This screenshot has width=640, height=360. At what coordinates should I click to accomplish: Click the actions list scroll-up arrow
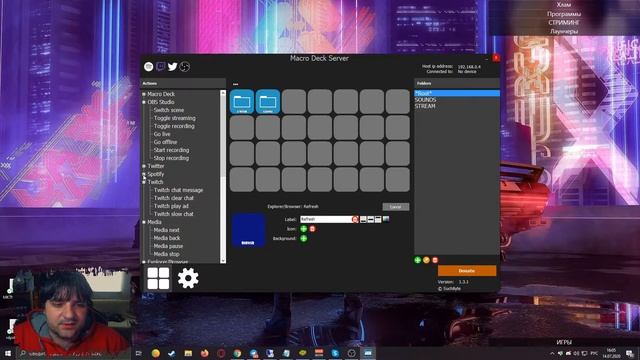pos(223,93)
